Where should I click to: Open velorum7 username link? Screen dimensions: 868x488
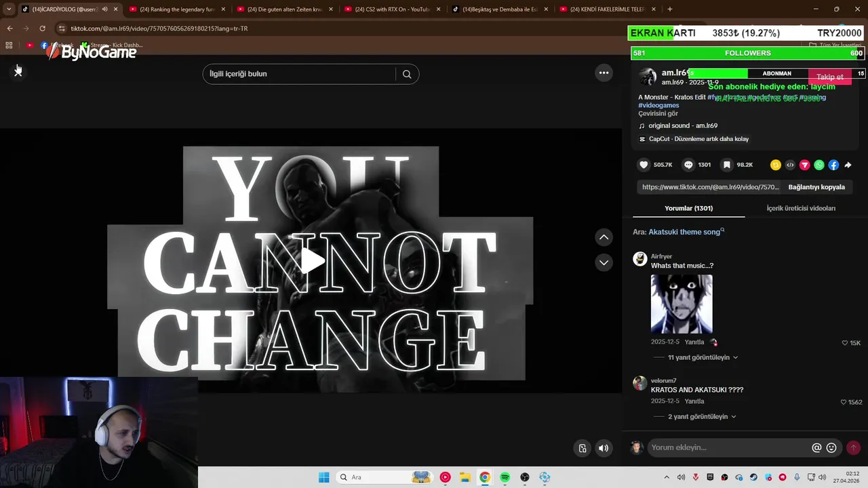click(664, 381)
